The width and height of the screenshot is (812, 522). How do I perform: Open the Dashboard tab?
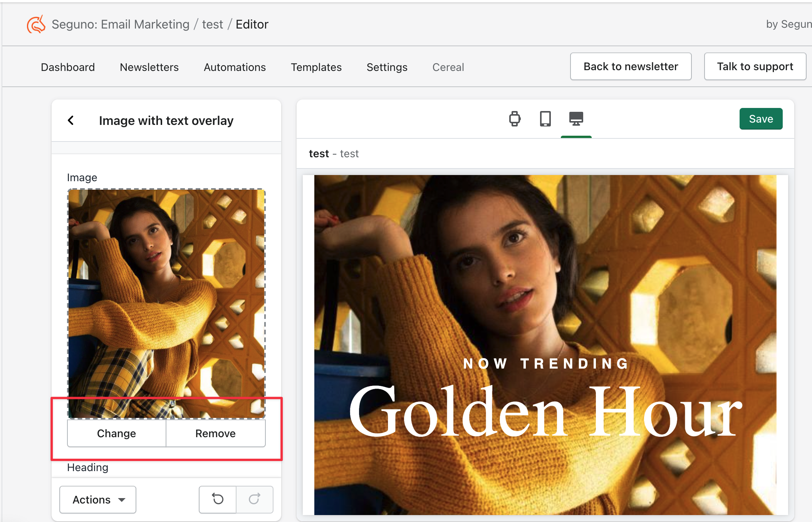point(68,67)
